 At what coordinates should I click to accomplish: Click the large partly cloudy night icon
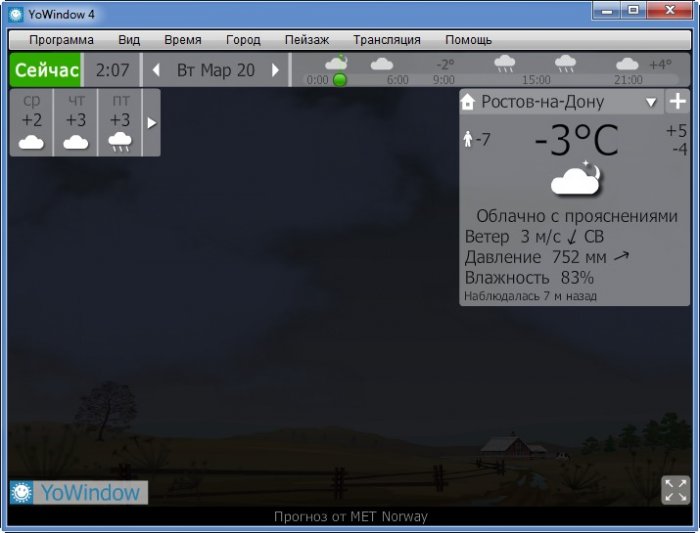tap(576, 179)
